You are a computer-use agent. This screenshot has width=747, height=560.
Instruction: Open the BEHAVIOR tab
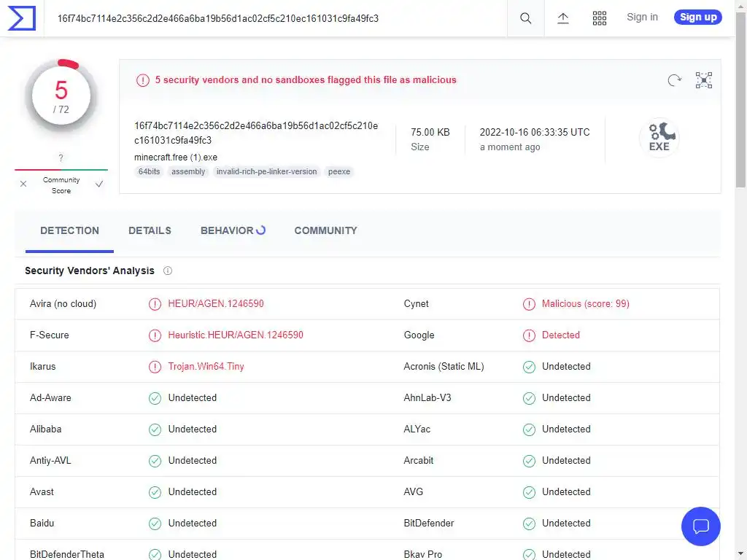[x=233, y=230]
